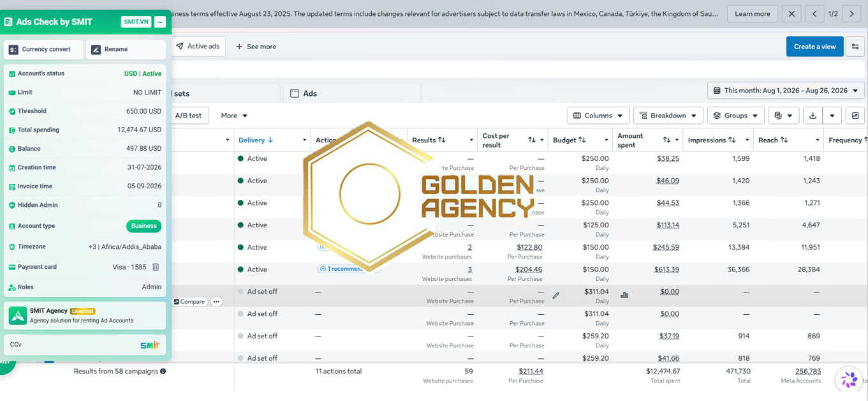
Task: Open the SMIT.VN link
Action: 136,22
